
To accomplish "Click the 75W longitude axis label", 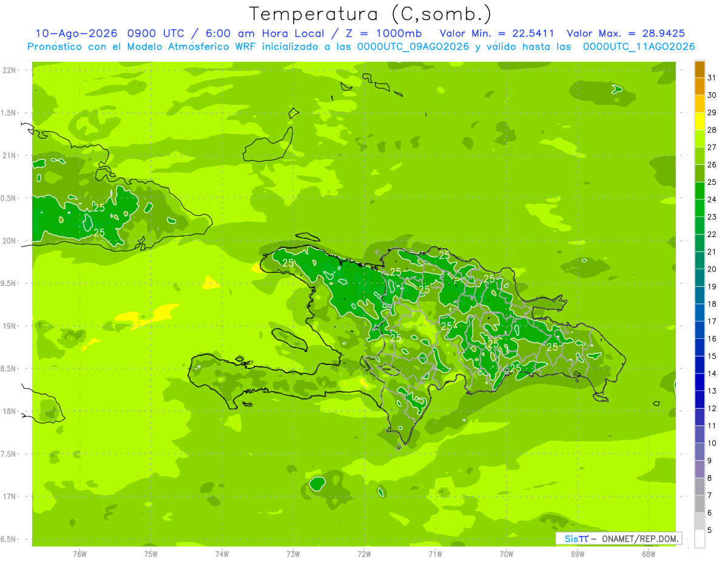I will (x=151, y=554).
